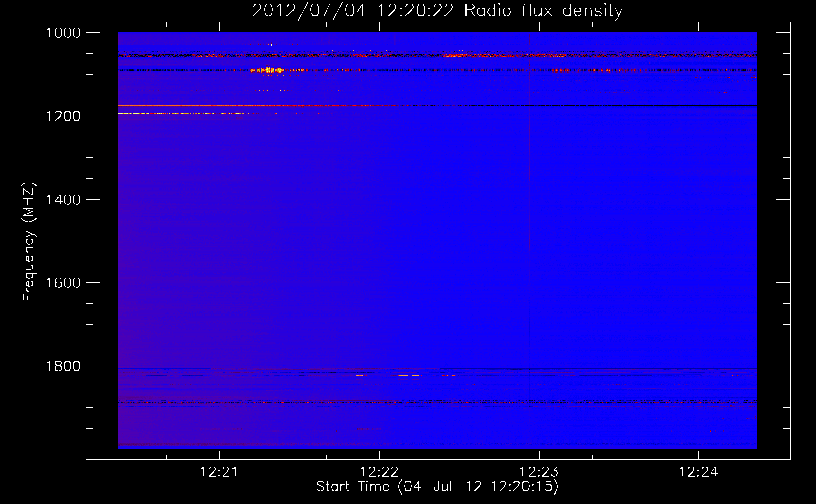Image resolution: width=816 pixels, height=504 pixels.
Task: Click the "Frequency (MHZ)" axis title
Action: (29, 242)
